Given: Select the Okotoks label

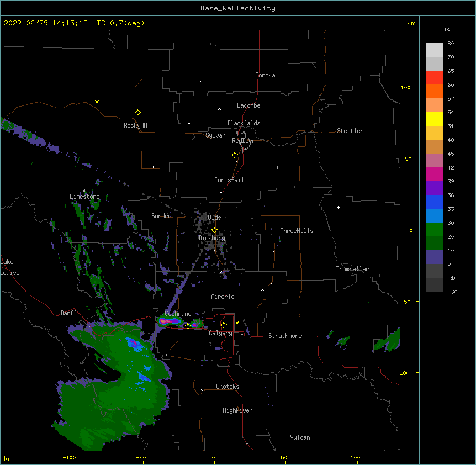Looking at the screenshot, I should coord(228,387).
